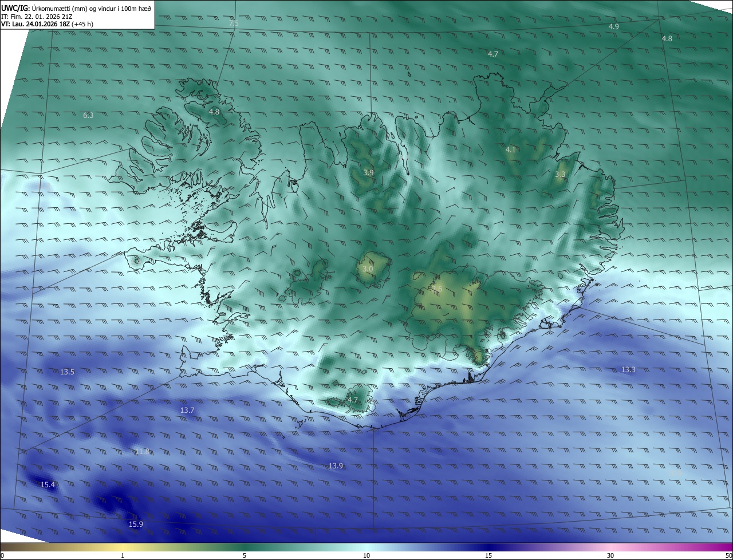Click the 'VT: Lau. 24.01.2026 18Z (+45 h)' line

pos(47,25)
